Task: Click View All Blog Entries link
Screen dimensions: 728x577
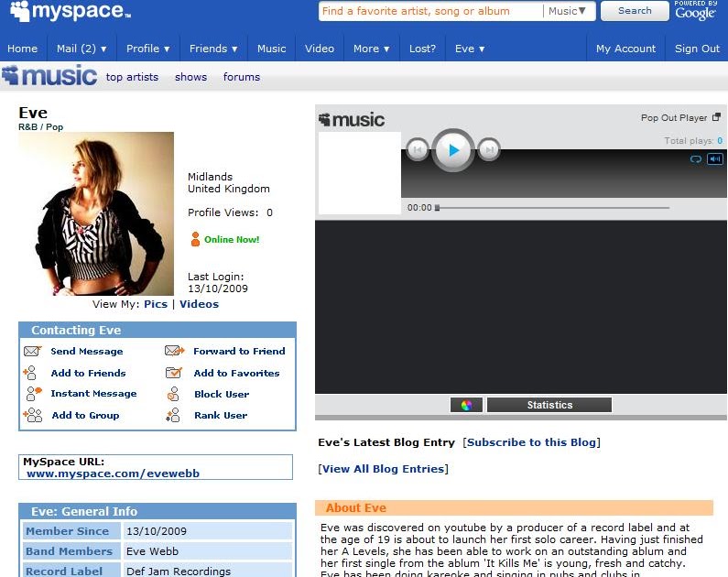Action: click(x=383, y=469)
